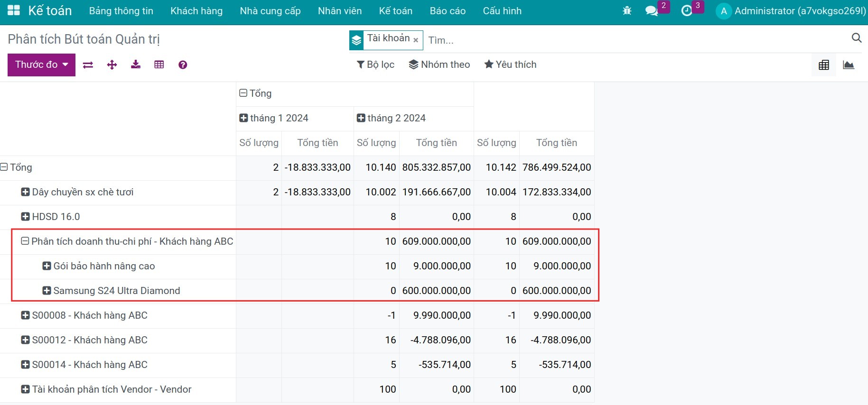Open the Bảng thông tin menu

point(121,11)
